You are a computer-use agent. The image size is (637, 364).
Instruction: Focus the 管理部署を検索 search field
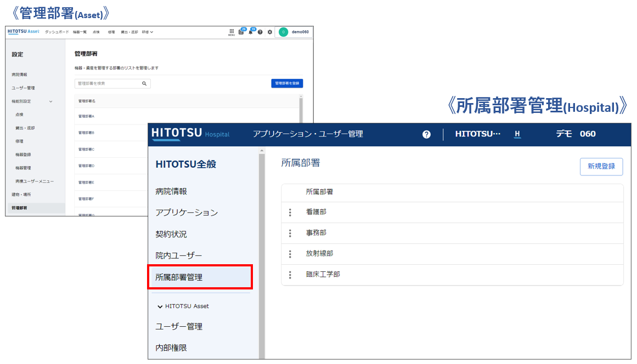(x=112, y=83)
